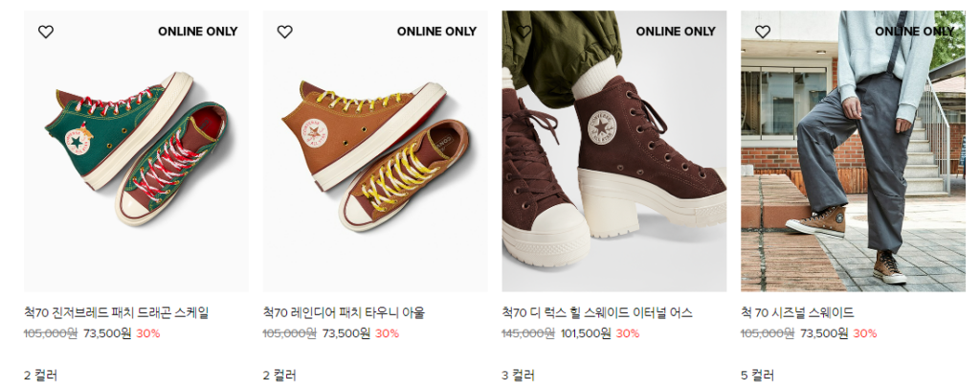
Task: Open product title 척70 디 럭스 힐 스웨이드 이터널 어스
Action: (x=597, y=312)
